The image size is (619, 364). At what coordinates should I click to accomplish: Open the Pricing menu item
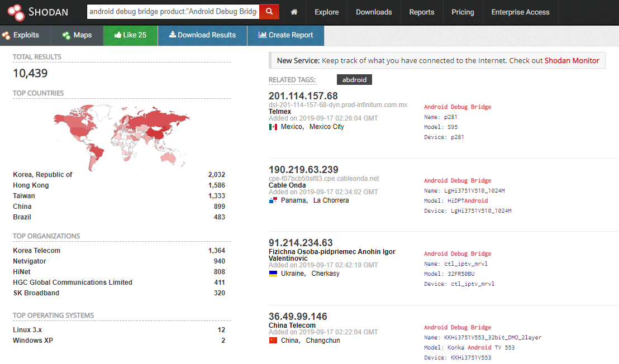[463, 12]
